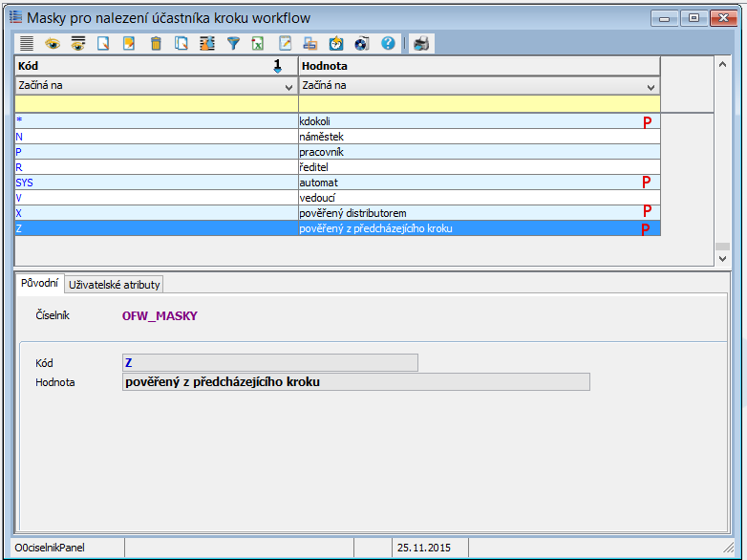Click the trash can delete icon
This screenshot has height=560, width=747.
(x=156, y=43)
